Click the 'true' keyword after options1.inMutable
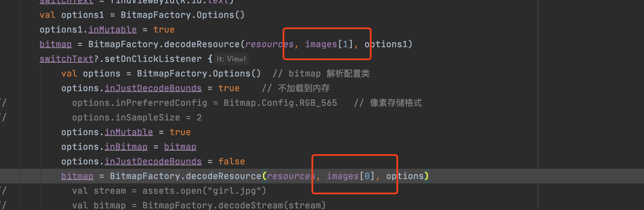644x210 pixels. pyautogui.click(x=164, y=30)
